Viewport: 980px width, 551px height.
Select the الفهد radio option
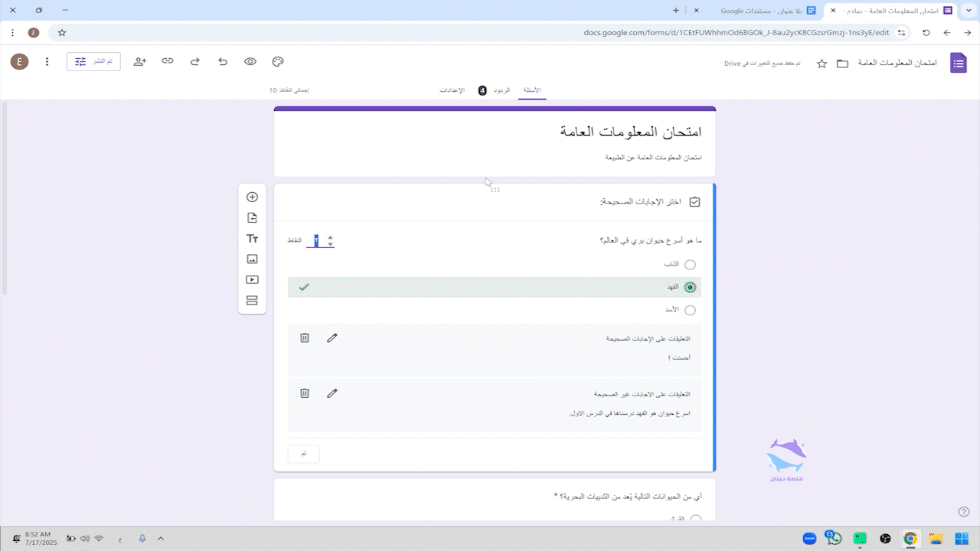click(690, 287)
